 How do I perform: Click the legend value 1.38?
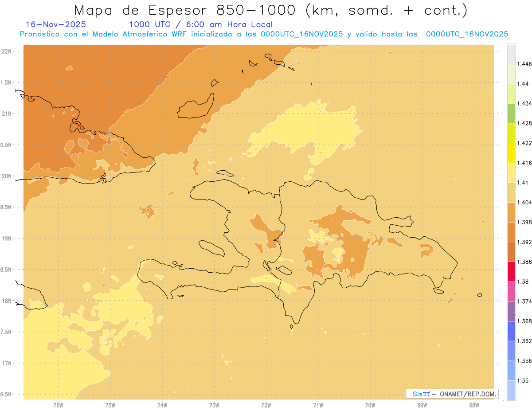click(523, 282)
